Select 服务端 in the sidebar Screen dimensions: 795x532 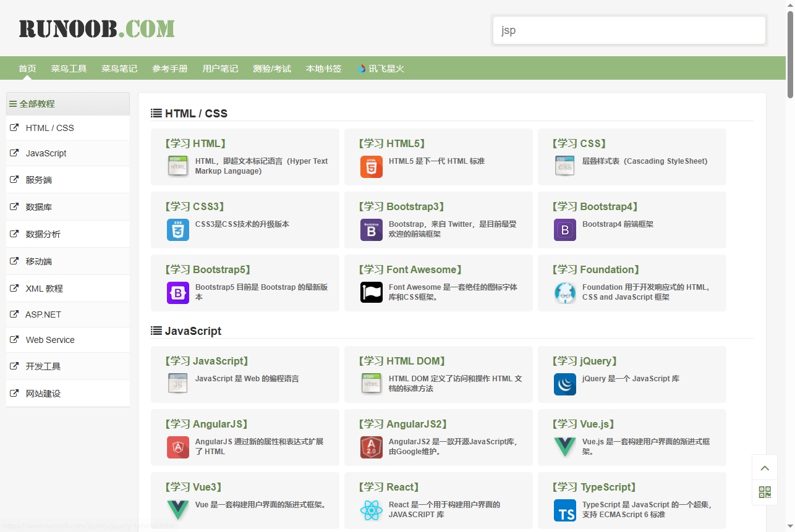[68, 180]
